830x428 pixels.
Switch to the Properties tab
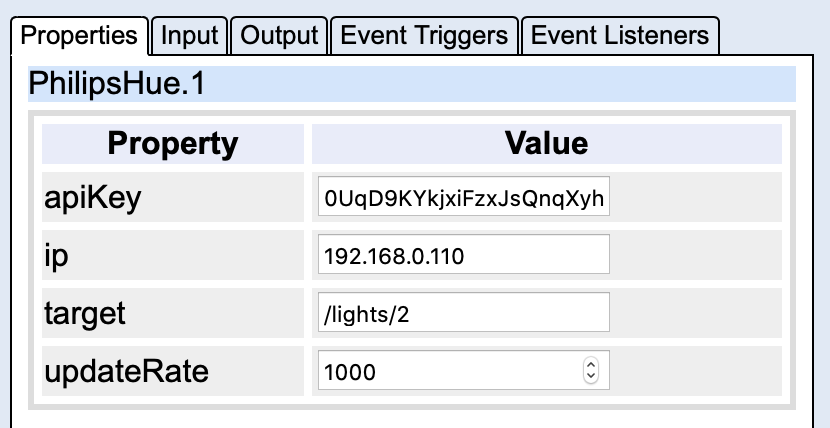79,36
